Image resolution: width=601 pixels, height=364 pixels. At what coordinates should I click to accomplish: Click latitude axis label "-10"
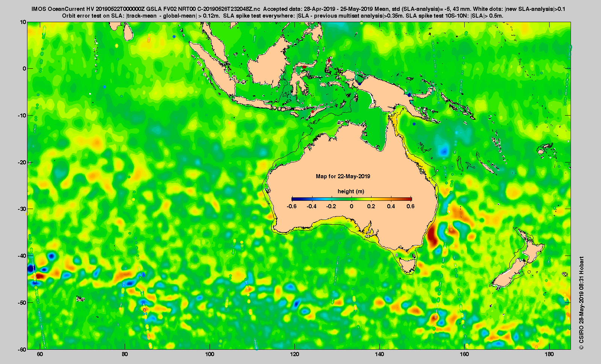point(22,115)
